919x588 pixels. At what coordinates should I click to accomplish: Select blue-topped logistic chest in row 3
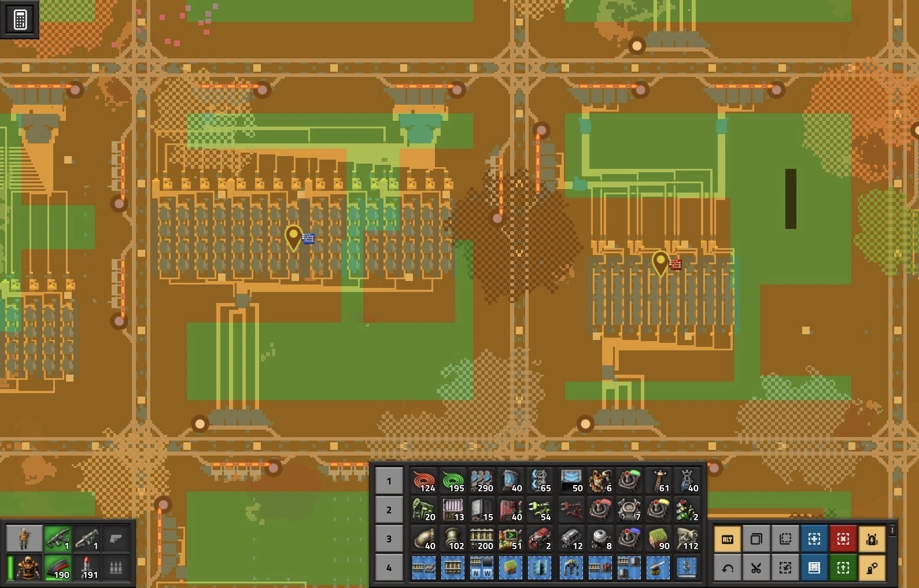629,539
